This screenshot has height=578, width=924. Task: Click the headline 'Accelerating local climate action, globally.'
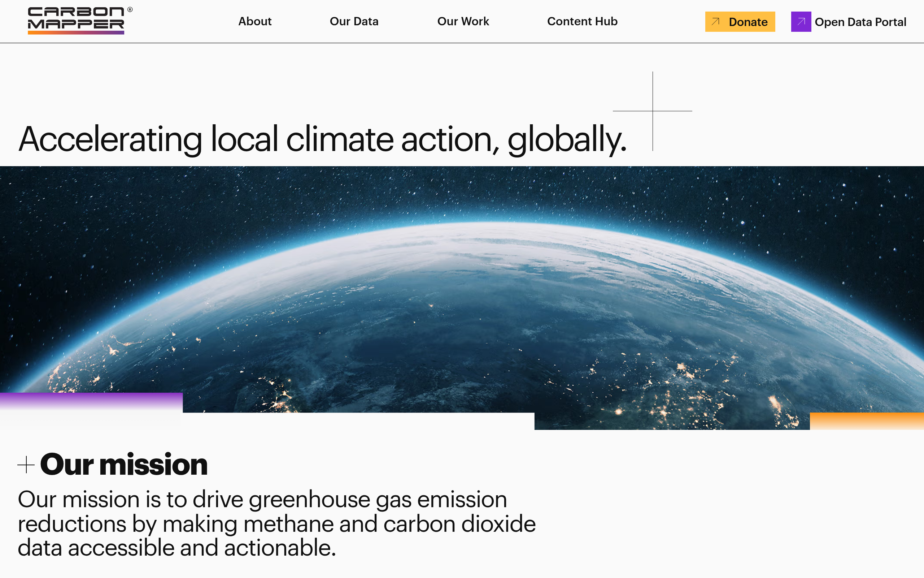point(323,139)
